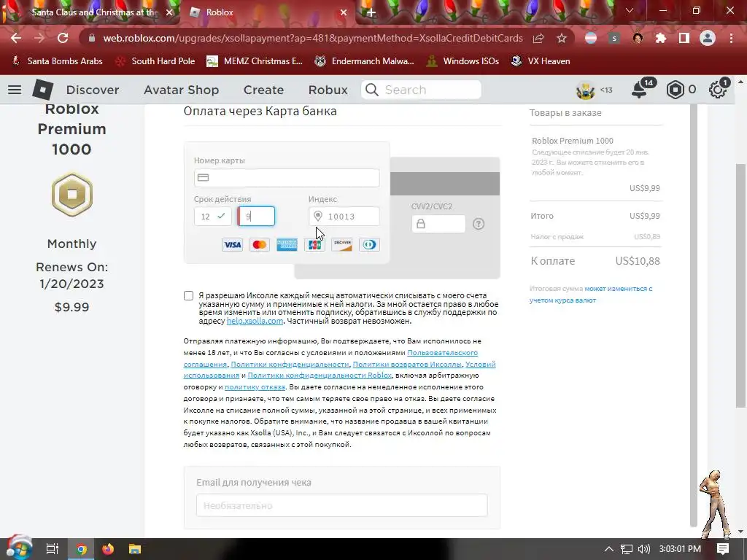The image size is (747, 560).
Task: Open the Windows ISOs bookmark
Action: [462, 61]
